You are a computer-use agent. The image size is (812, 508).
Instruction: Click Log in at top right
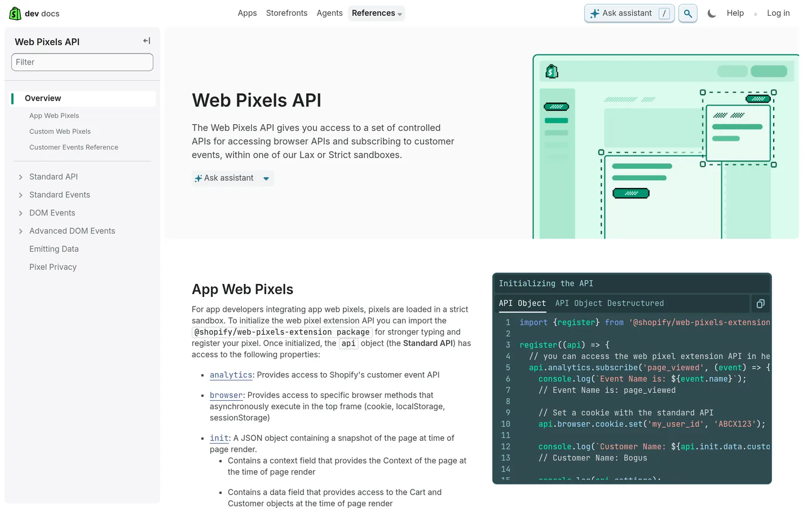(778, 13)
